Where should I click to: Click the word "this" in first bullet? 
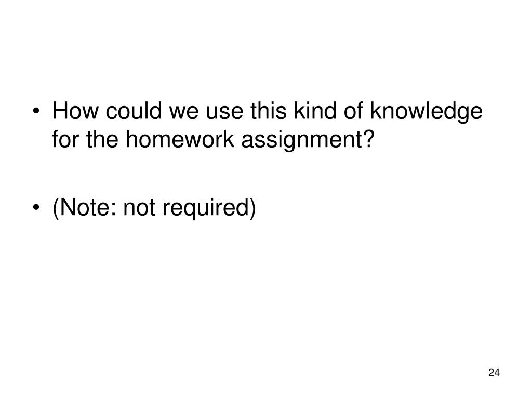[269, 111]
